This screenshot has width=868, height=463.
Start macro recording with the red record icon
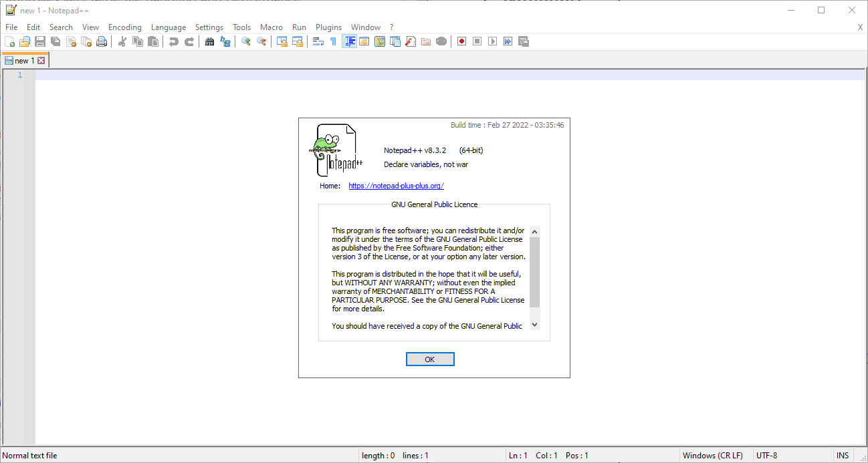click(461, 41)
